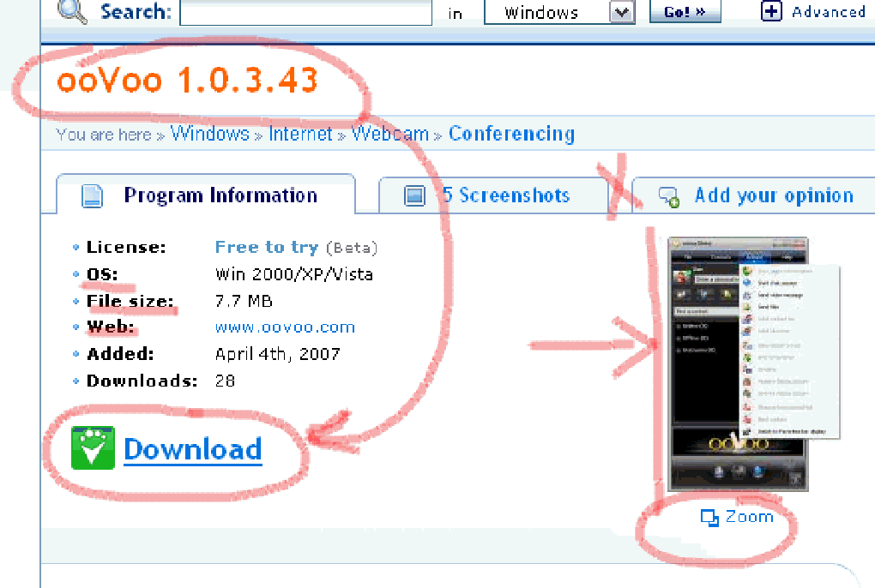Click the Zoom enlarge icon

point(709,518)
